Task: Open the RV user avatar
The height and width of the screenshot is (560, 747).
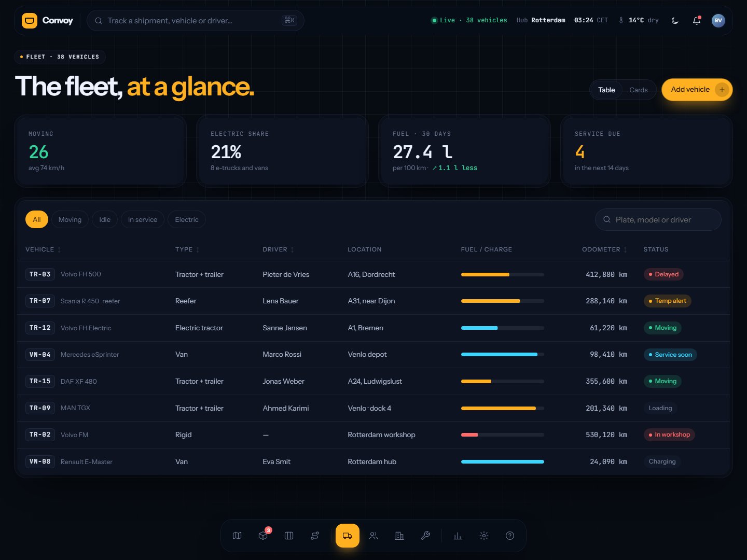Action: tap(718, 21)
